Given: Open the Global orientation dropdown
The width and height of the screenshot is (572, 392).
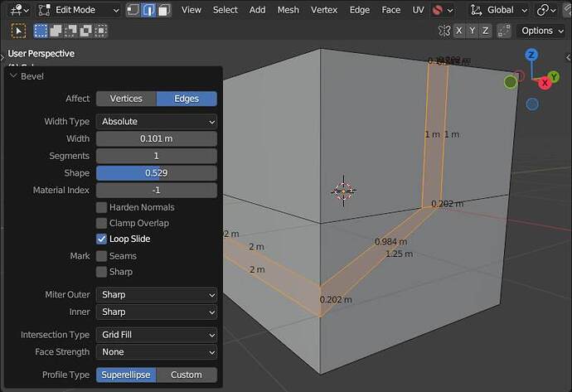Looking at the screenshot, I should (499, 10).
